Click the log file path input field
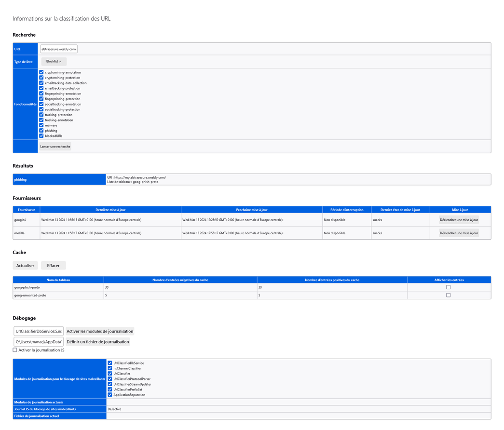504x430 pixels. [x=39, y=342]
